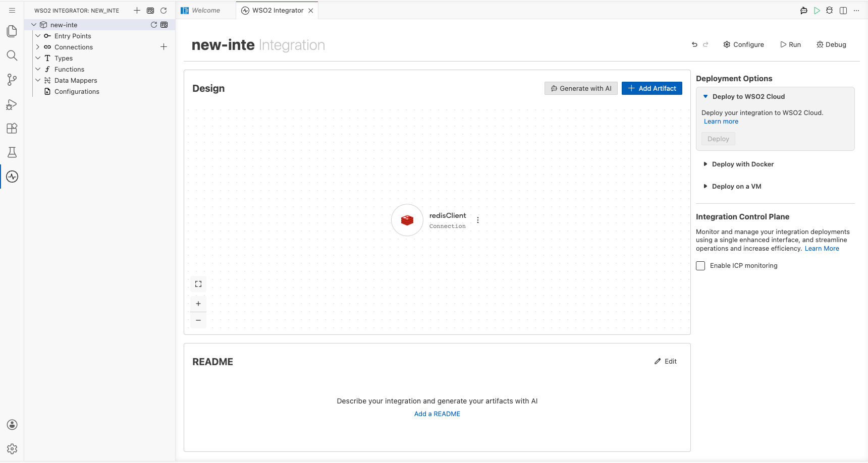Switch to the Welcome tab
This screenshot has width=868, height=463.
click(x=206, y=10)
